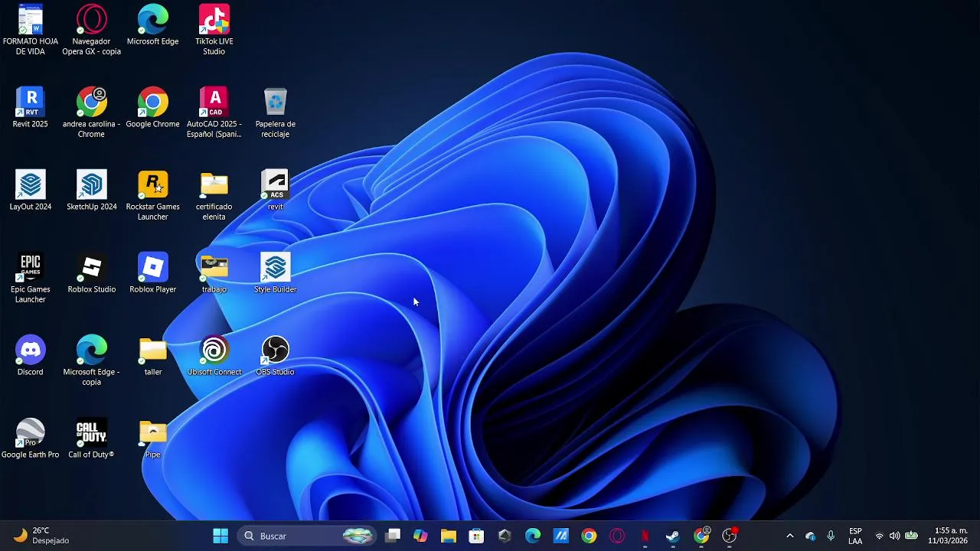The height and width of the screenshot is (551, 980).
Task: Select the Discord desktop icon
Action: (31, 356)
